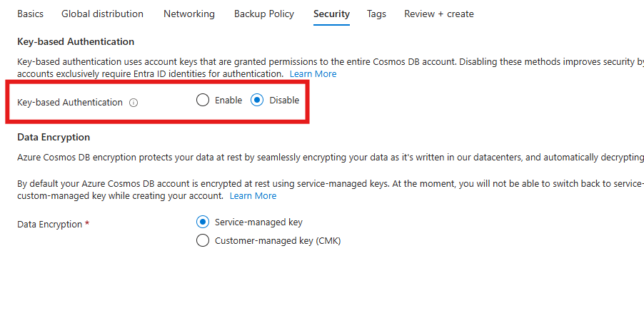This screenshot has width=644, height=313.
Task: Click the info icon beside Key-based Authentication
Action: point(134,103)
